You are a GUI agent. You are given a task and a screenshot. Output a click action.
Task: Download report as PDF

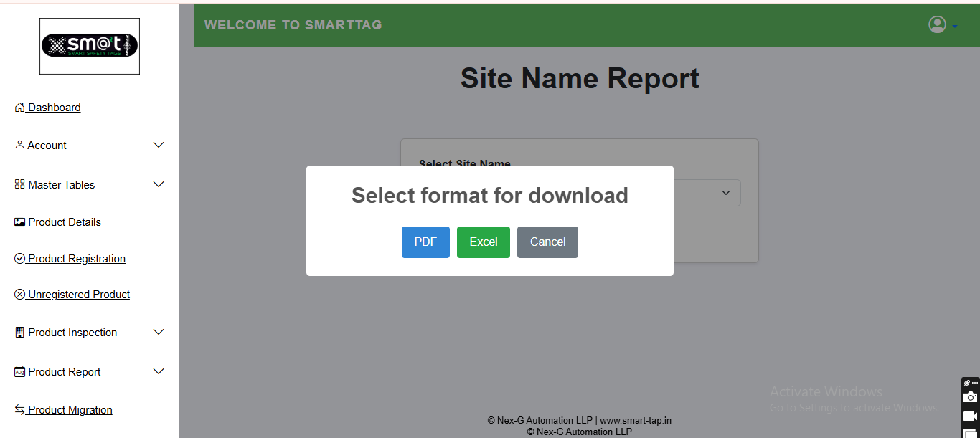tap(425, 242)
